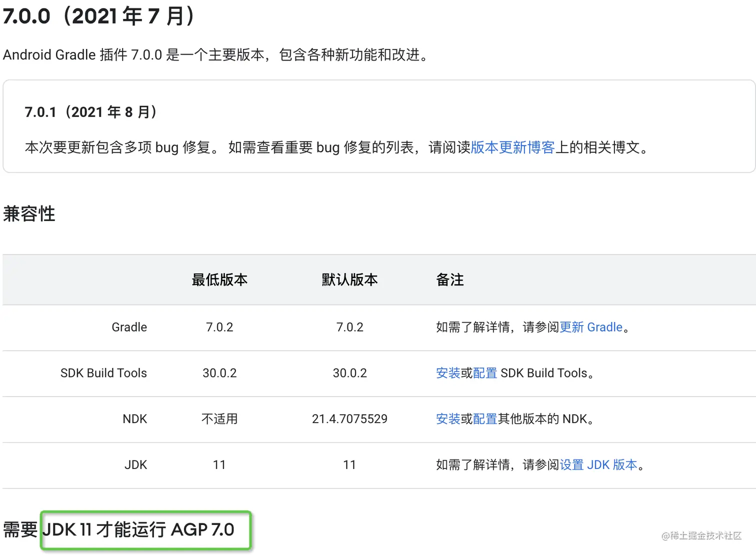Select the SDK Build Tools row label
This screenshot has width=756, height=555.
[103, 373]
